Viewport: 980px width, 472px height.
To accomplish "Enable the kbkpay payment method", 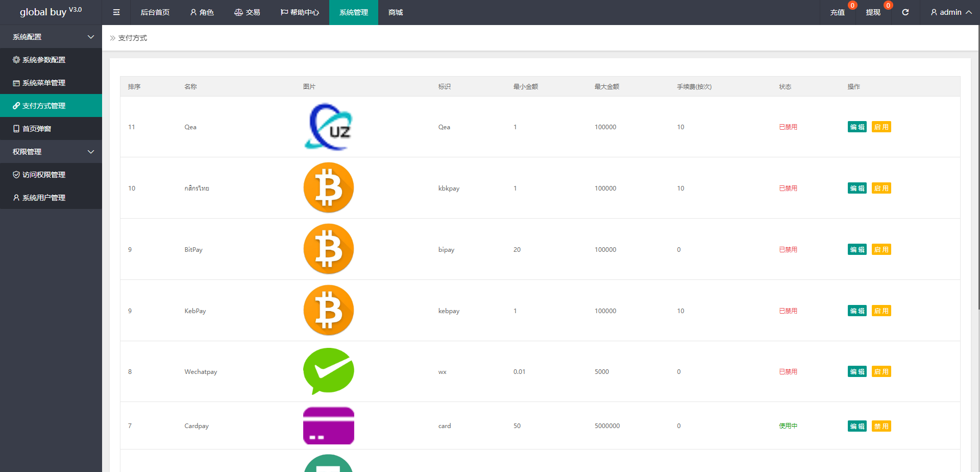I will [x=881, y=188].
